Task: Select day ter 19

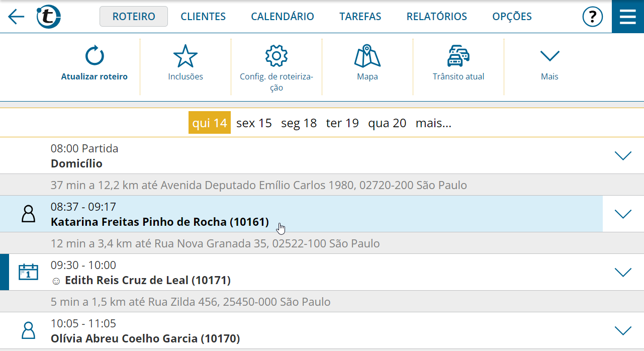Action: pyautogui.click(x=342, y=123)
